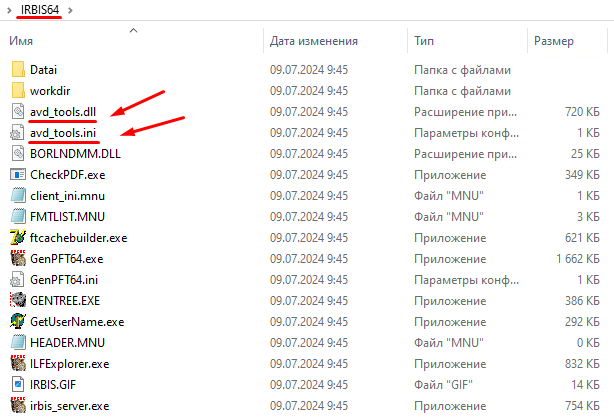Select file name IRBIS.GIF
614x417 pixels.
tap(53, 385)
